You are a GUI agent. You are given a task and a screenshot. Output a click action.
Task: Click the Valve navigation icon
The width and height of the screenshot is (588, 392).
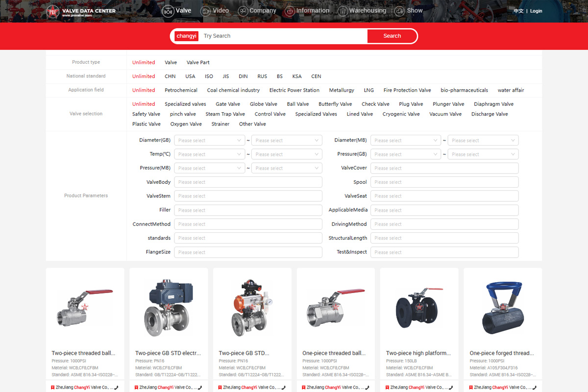(168, 11)
